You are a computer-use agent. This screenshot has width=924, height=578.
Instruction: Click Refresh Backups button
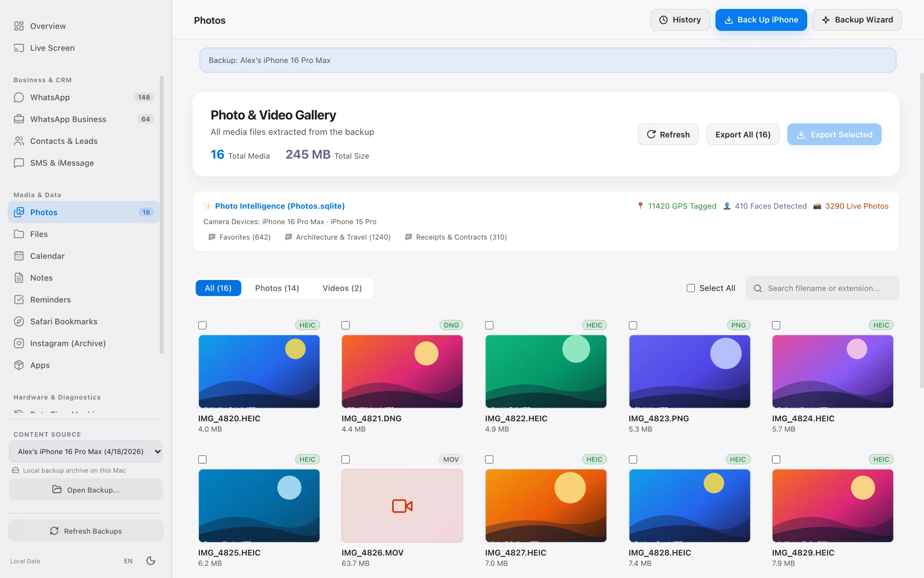pyautogui.click(x=86, y=531)
